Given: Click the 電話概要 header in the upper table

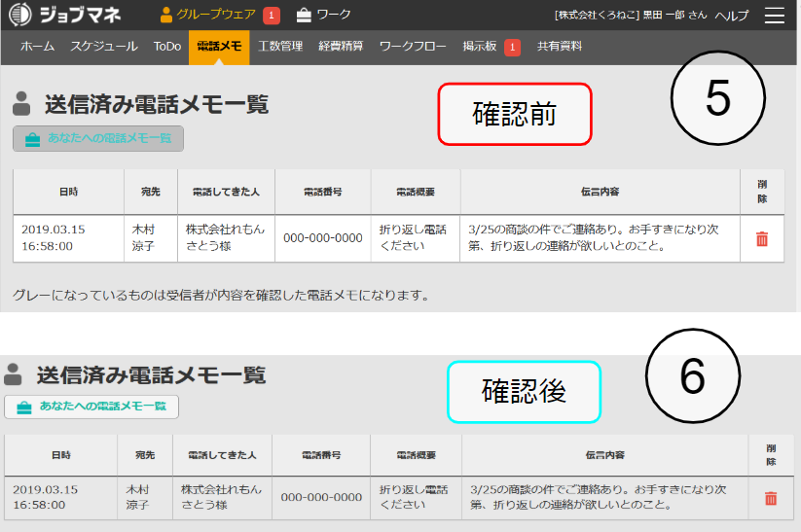Looking at the screenshot, I should click(x=416, y=192).
